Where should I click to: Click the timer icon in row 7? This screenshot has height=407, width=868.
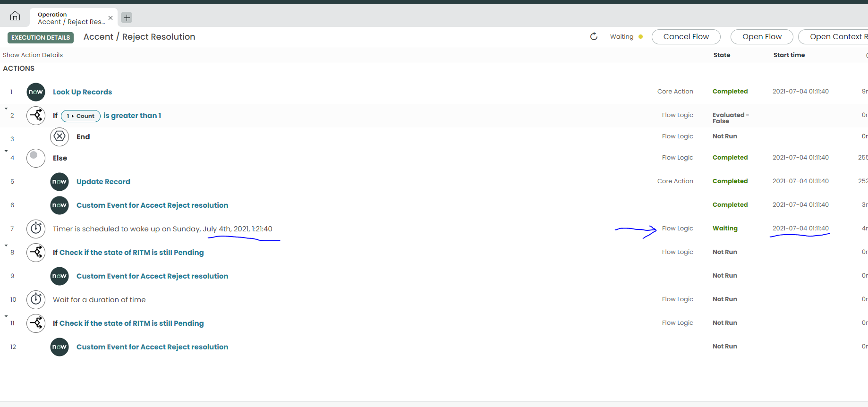[x=36, y=229]
